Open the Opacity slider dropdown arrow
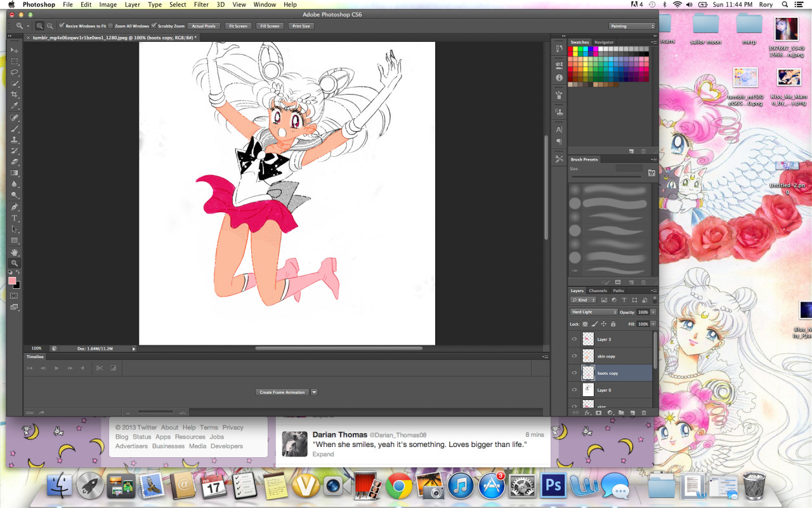 point(653,312)
